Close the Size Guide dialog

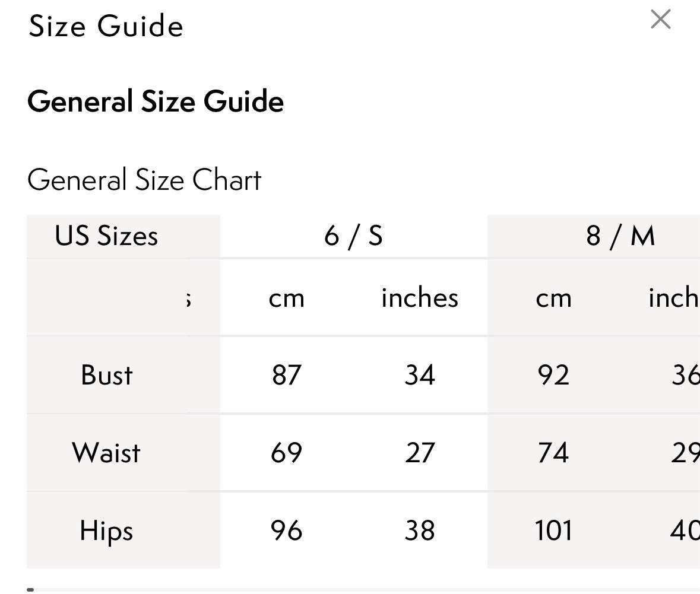(660, 19)
